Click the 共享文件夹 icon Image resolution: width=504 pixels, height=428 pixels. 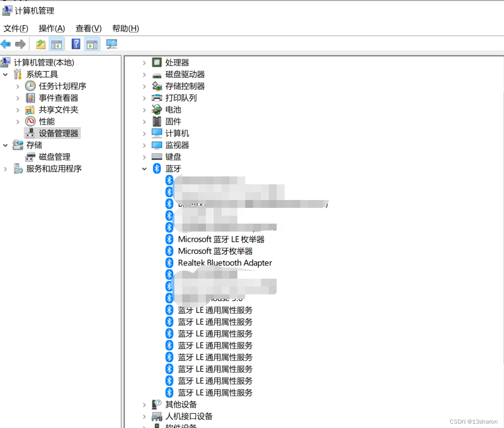coord(30,110)
